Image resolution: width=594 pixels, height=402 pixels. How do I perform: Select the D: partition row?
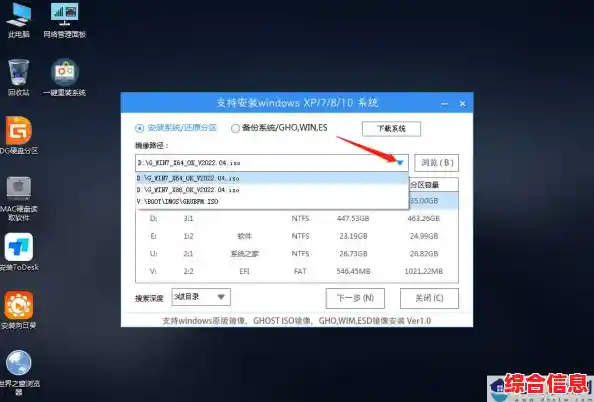(297, 219)
